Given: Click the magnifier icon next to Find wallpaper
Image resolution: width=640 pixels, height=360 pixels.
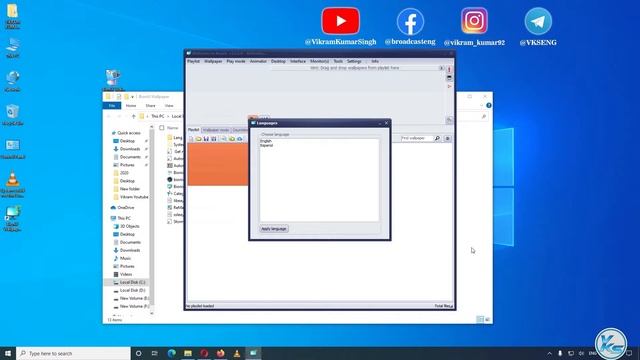Looking at the screenshot, I should [437, 139].
